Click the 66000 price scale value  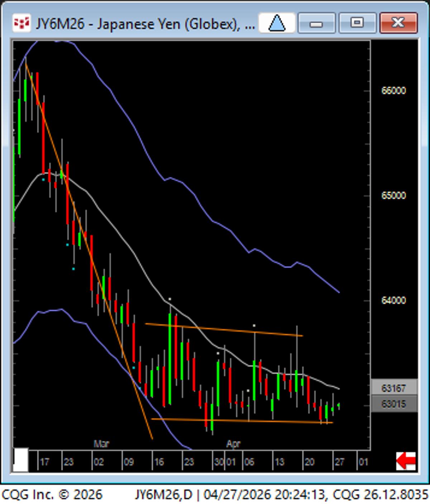[393, 91]
